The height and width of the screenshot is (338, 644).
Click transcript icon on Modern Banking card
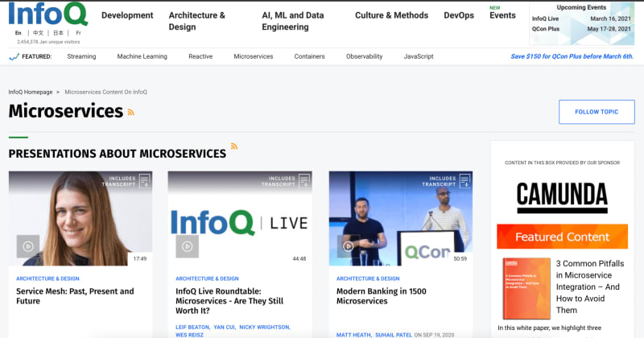[x=465, y=181]
